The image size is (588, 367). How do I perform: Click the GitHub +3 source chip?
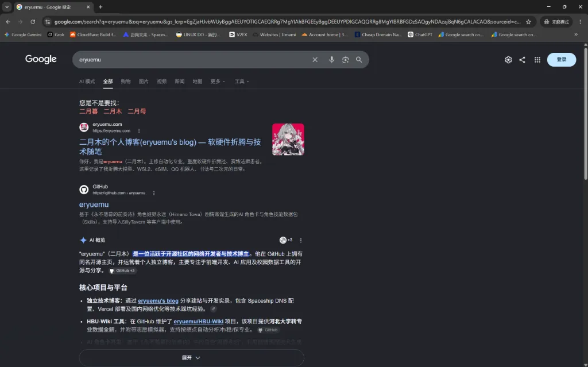point(122,271)
